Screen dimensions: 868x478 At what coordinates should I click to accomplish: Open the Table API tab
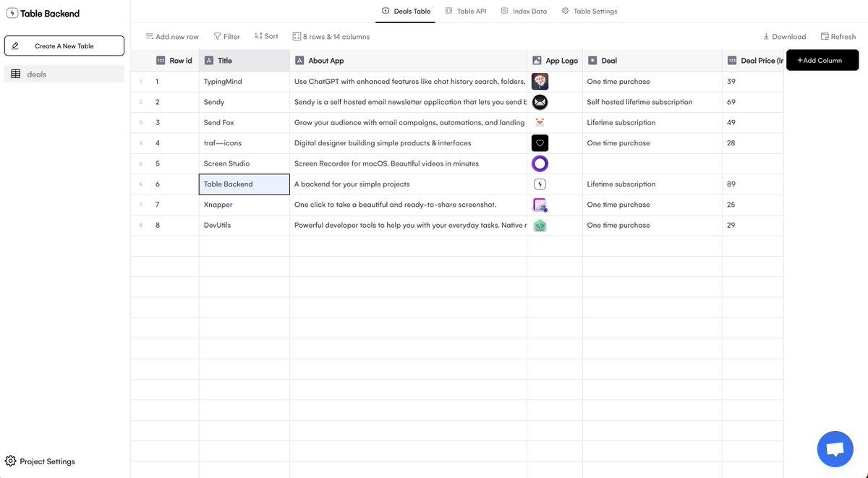[x=466, y=12]
